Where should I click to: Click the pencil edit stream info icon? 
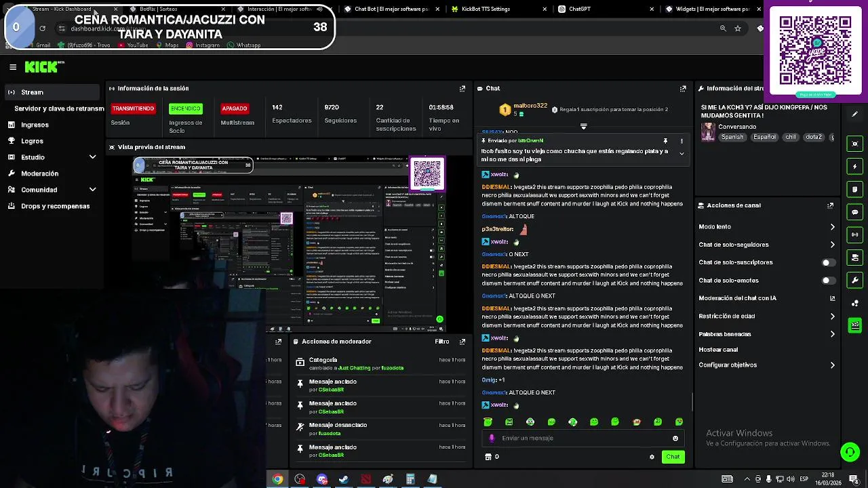click(855, 114)
